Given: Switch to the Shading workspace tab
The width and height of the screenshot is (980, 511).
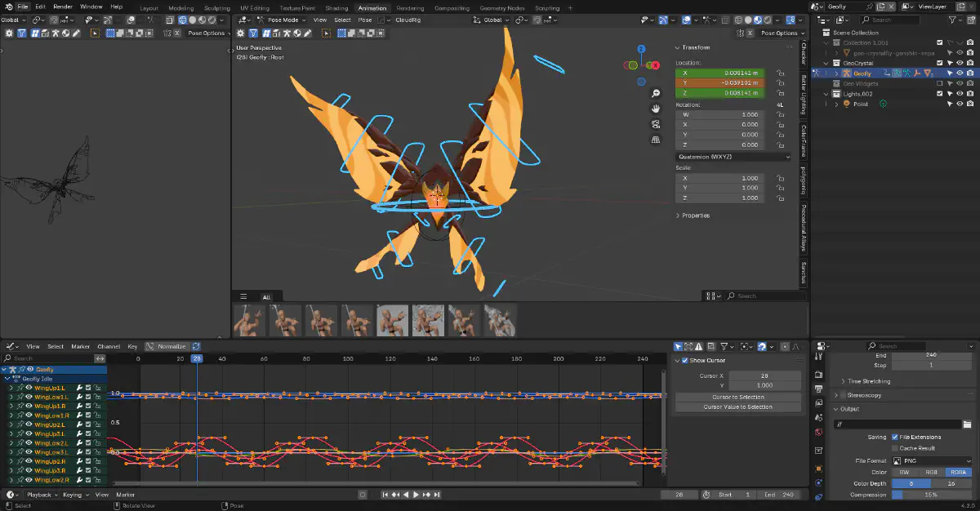Looking at the screenshot, I should pyautogui.click(x=336, y=8).
